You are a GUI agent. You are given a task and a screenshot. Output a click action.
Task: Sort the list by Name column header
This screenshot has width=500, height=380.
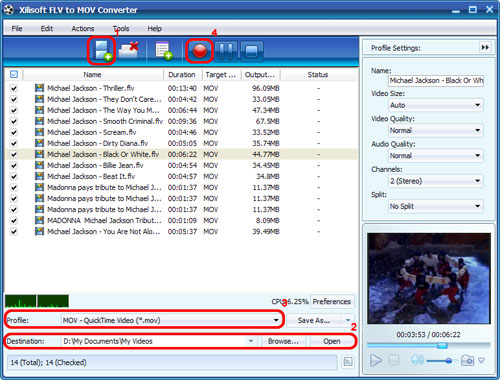[92, 75]
